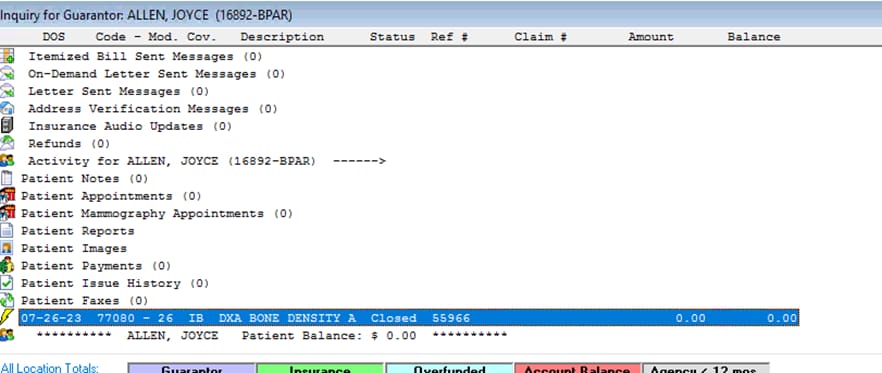This screenshot has width=882, height=373.
Task: Click the Code - Mod. Cov. column header
Action: [156, 37]
